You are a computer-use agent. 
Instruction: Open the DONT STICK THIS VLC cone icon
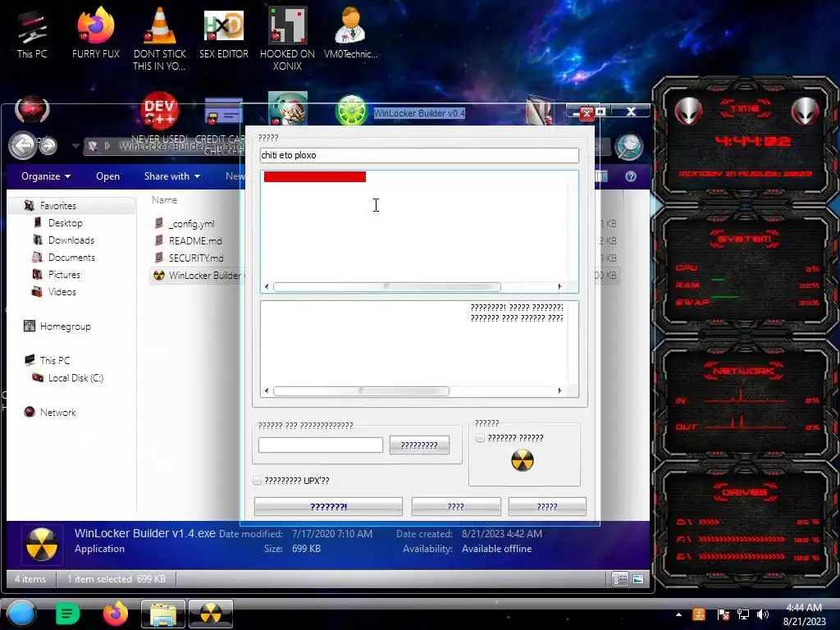(x=159, y=39)
